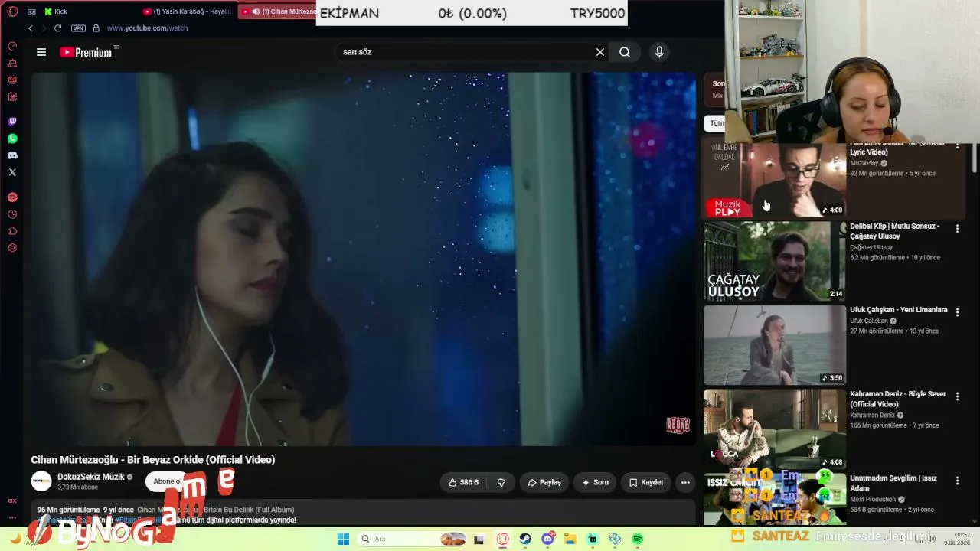Start voice search with microphone
Viewport: 980px width, 551px height.
coord(659,52)
